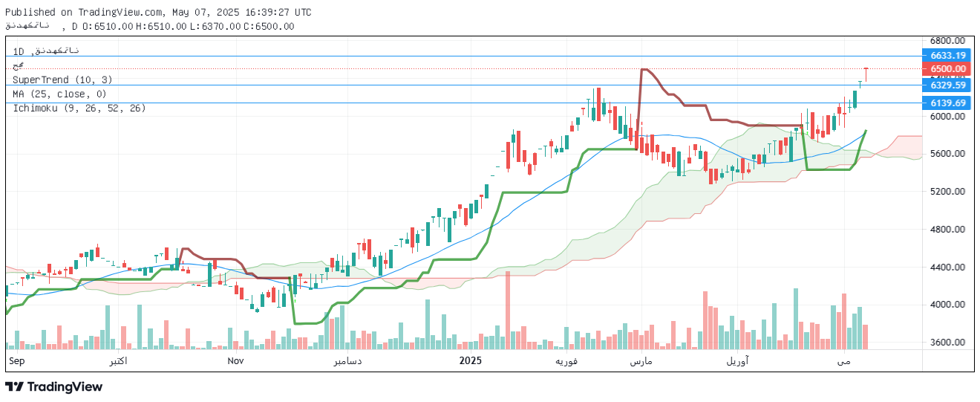This screenshot has width=980, height=402.
Task: Click the O:6510.00 open value in the header
Action: point(108,26)
